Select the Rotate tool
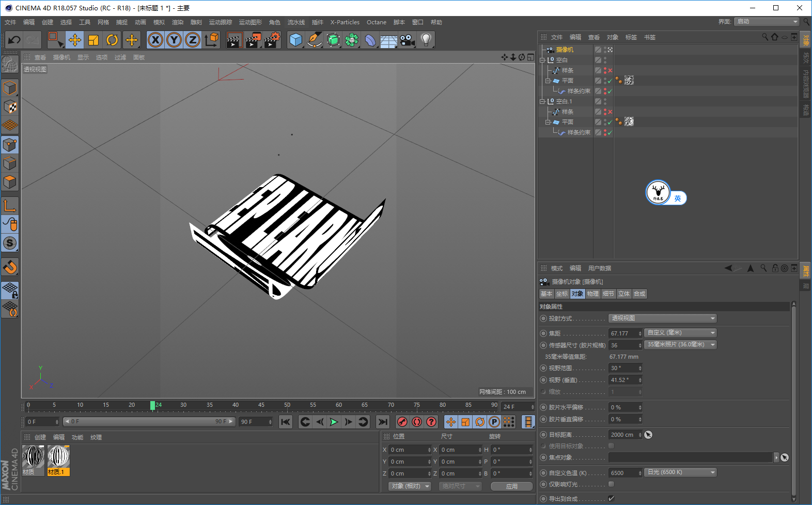This screenshot has height=505, width=812. (112, 40)
